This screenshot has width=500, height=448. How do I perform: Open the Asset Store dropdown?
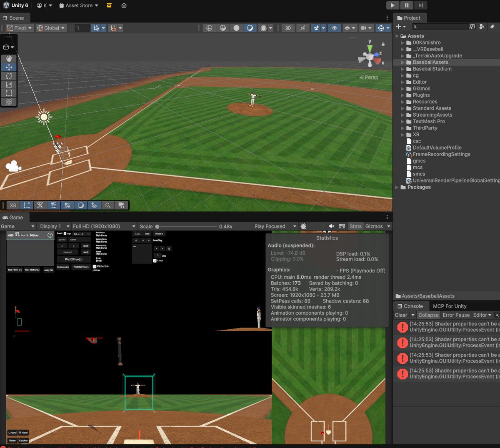pyautogui.click(x=79, y=5)
